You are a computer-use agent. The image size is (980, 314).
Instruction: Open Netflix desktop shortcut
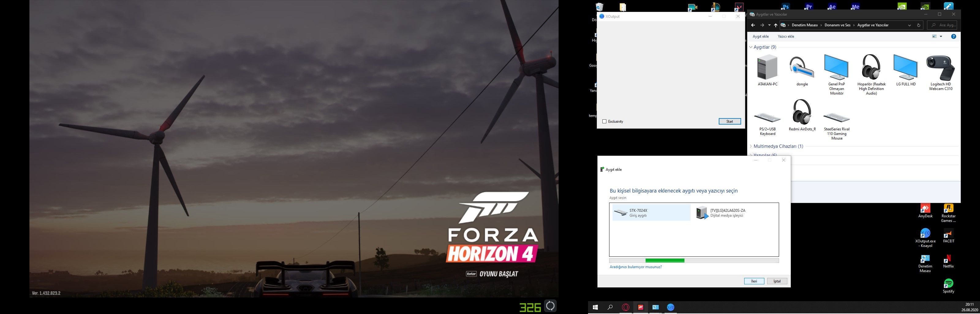948,261
